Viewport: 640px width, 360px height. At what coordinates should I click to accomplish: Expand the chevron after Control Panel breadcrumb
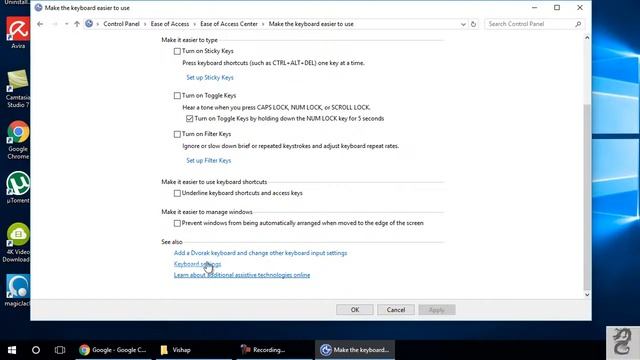[x=145, y=24]
